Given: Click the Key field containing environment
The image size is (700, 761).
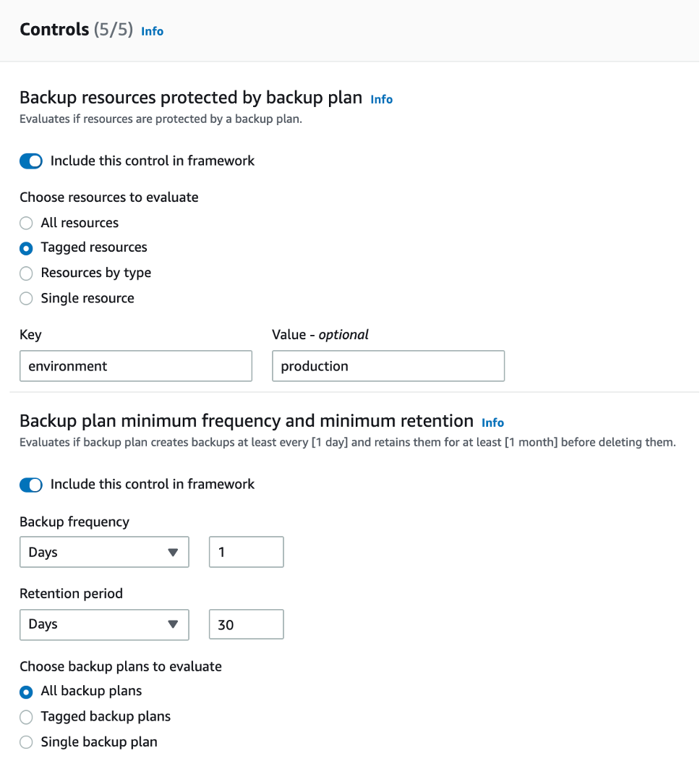Looking at the screenshot, I should (x=135, y=366).
